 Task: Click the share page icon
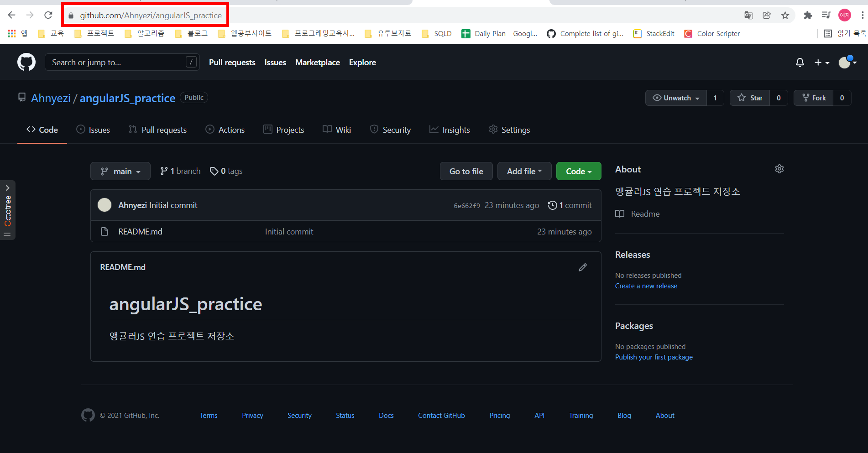coord(767,16)
